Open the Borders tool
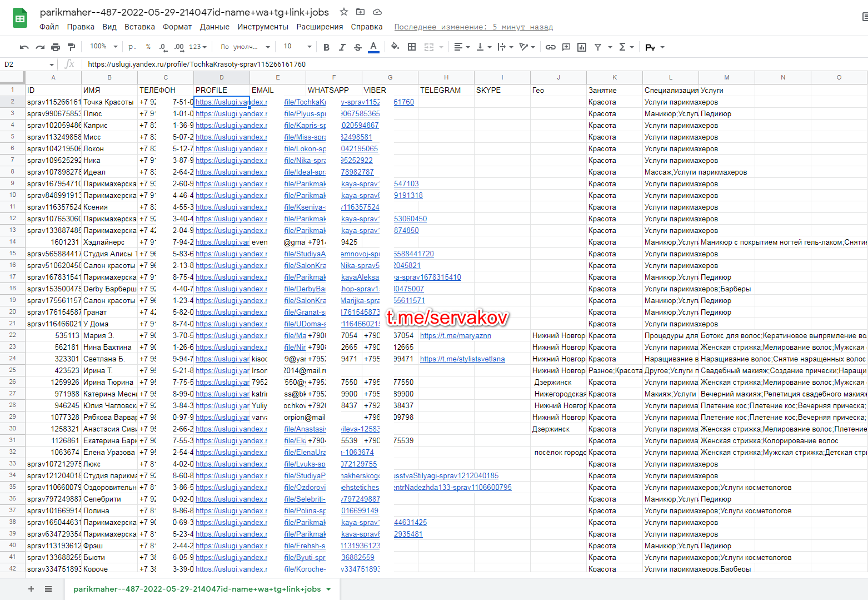This screenshot has width=868, height=600. (412, 47)
